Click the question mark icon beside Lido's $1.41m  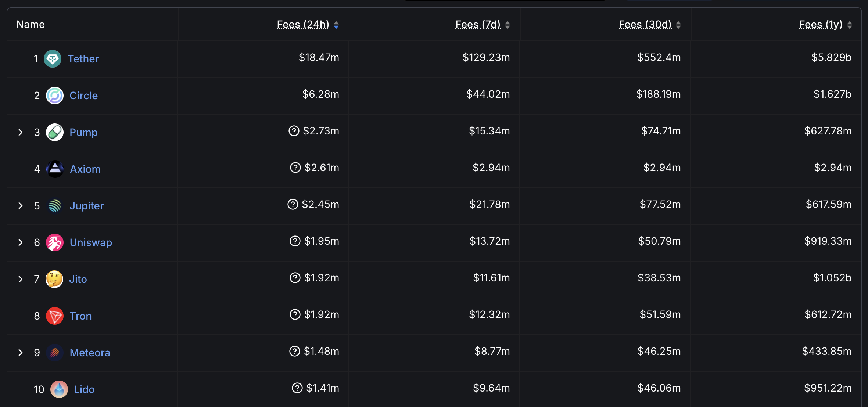[297, 388]
